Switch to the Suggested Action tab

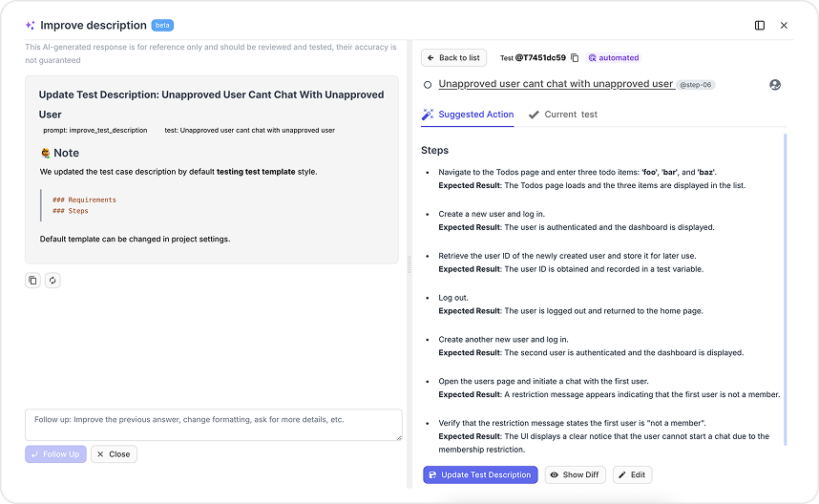(x=468, y=115)
